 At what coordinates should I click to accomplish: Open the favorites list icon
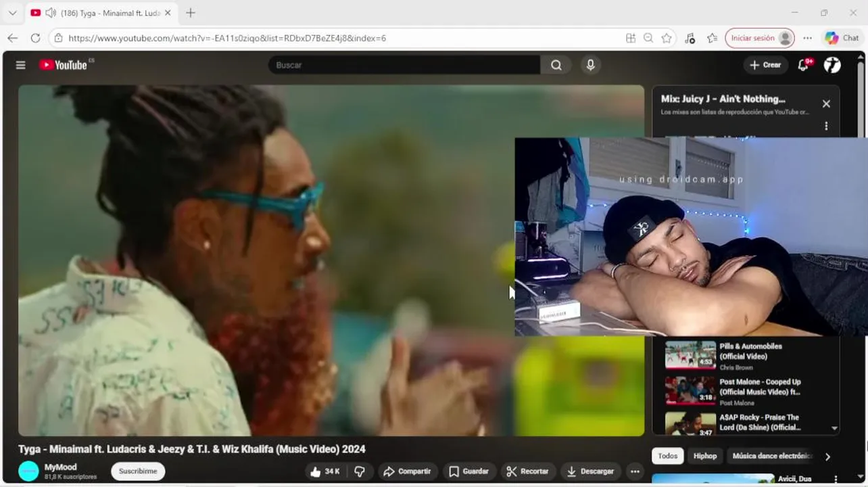click(x=712, y=38)
